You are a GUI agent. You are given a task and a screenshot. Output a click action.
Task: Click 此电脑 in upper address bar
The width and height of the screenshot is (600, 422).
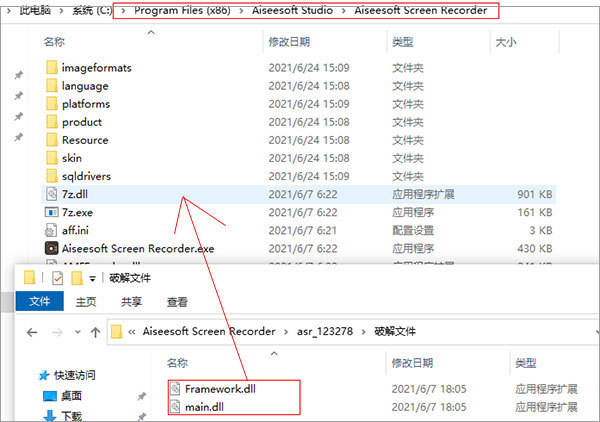(x=35, y=10)
